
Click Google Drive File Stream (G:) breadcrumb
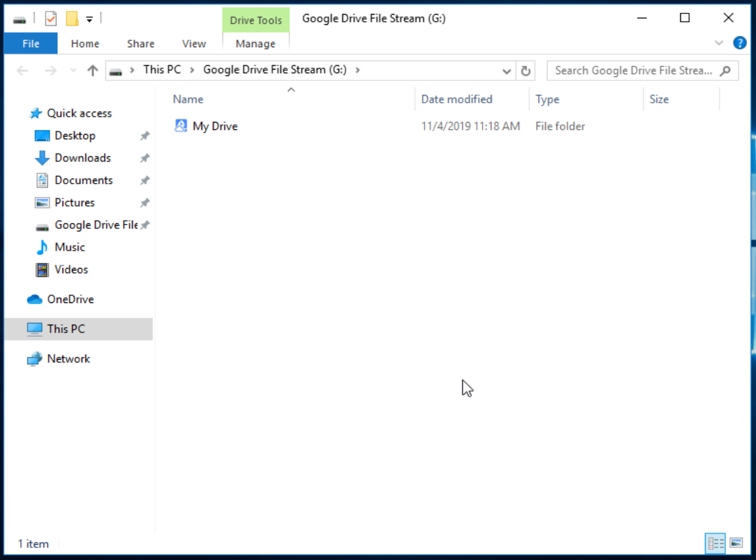(x=275, y=70)
